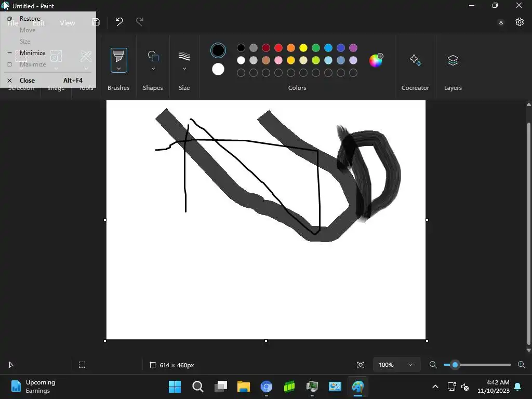Select Close Alt+F4 menu entry
This screenshot has width=532, height=399.
click(48, 81)
